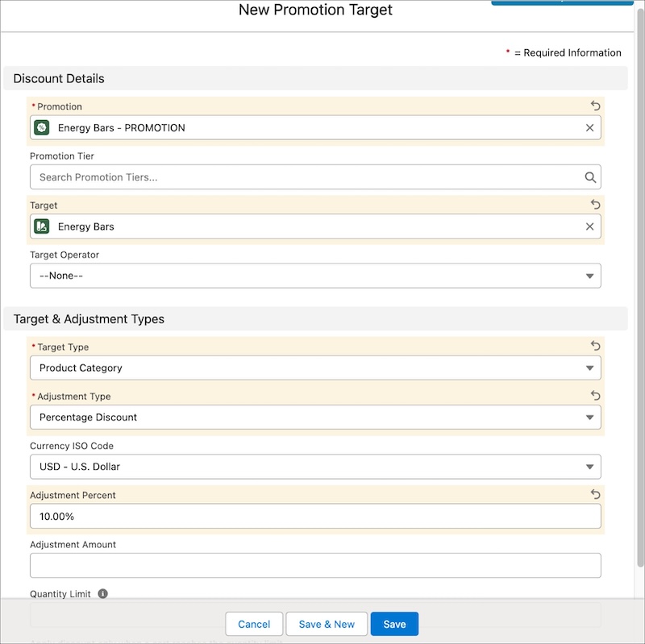Undo the Target field change
Screen dimensions: 645x644
click(595, 205)
